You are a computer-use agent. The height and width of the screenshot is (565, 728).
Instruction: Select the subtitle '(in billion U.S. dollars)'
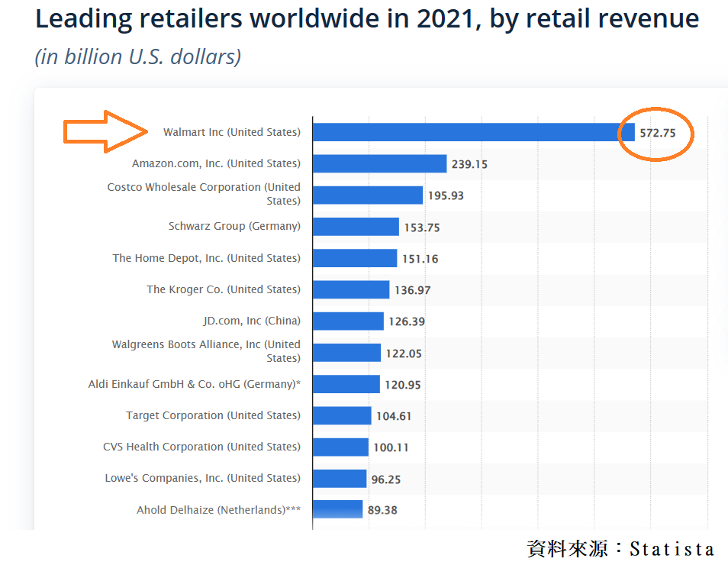[x=138, y=57]
